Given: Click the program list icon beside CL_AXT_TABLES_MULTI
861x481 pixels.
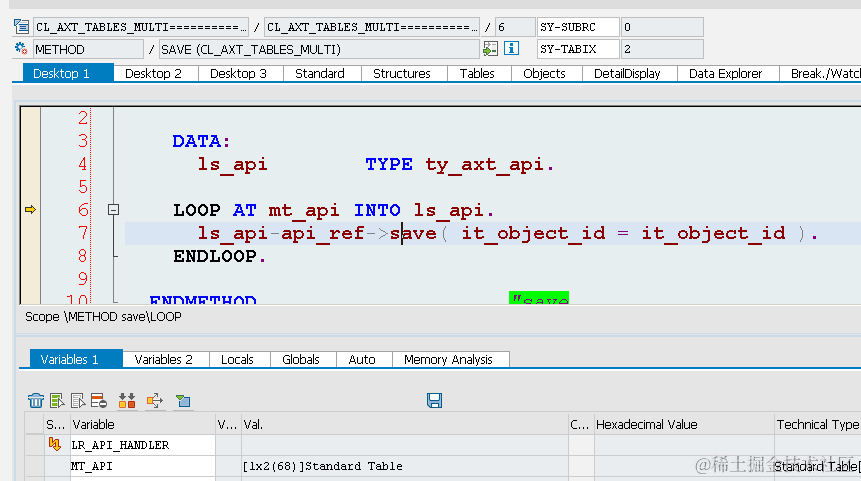Looking at the screenshot, I should [x=21, y=26].
